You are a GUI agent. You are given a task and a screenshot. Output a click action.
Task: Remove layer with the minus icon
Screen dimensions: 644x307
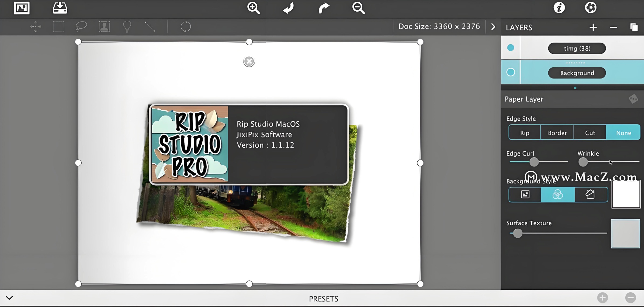614,27
